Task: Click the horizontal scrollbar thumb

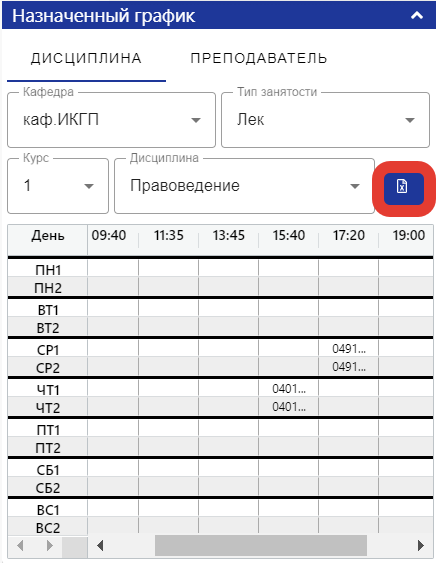Action: [x=261, y=546]
